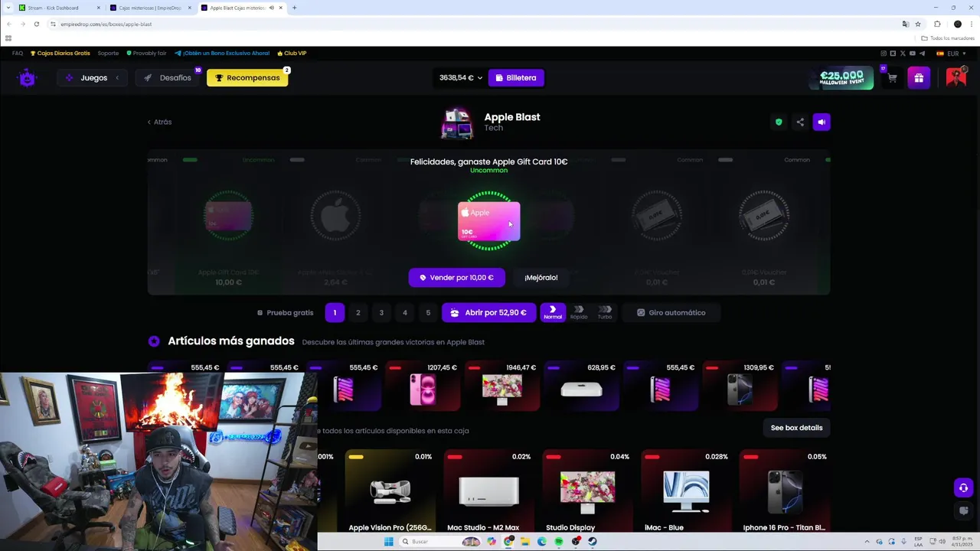Select box quantity 2
Viewport: 980px width, 551px height.
tap(358, 312)
